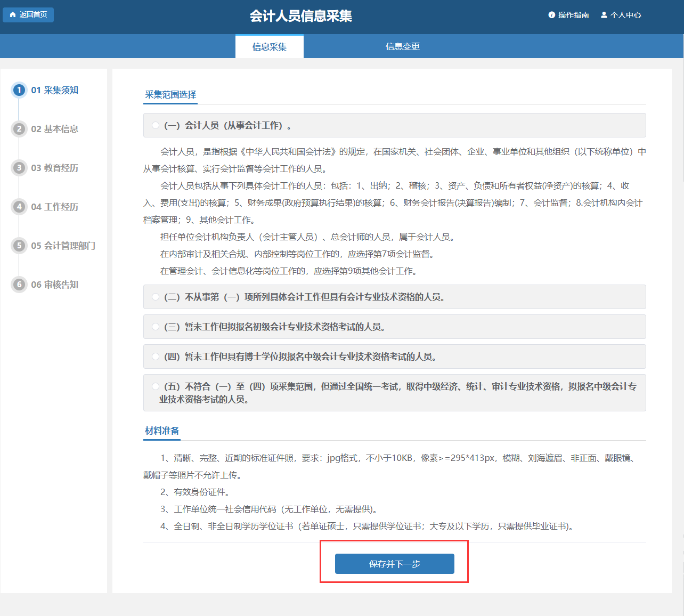The width and height of the screenshot is (684, 616).
Task: Open the 操作指南 link text
Action: pos(574,15)
